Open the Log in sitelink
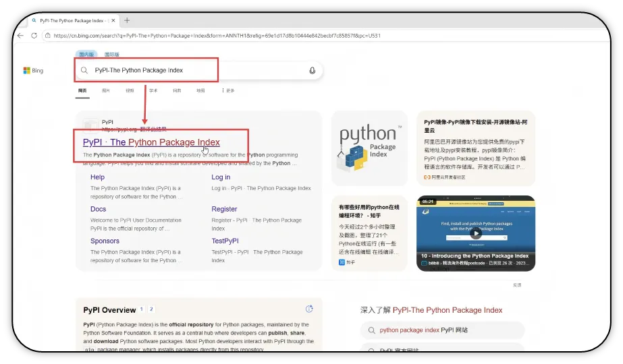This screenshot has width=623, height=364. tap(221, 177)
